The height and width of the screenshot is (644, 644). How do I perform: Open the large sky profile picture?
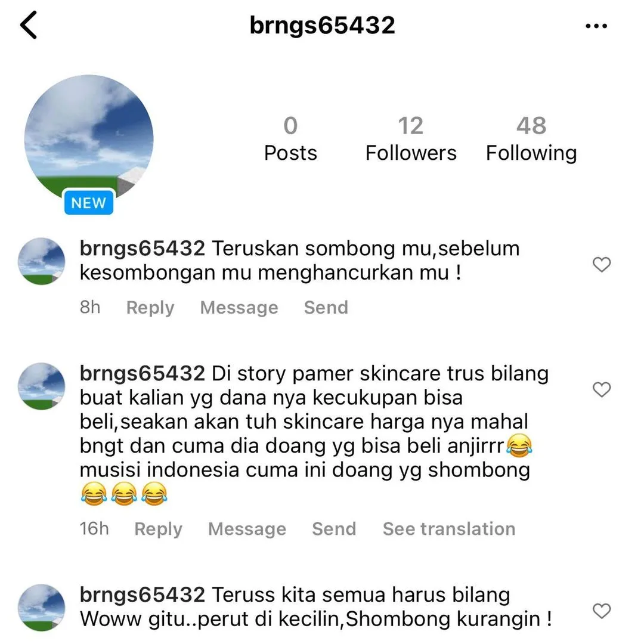click(89, 139)
